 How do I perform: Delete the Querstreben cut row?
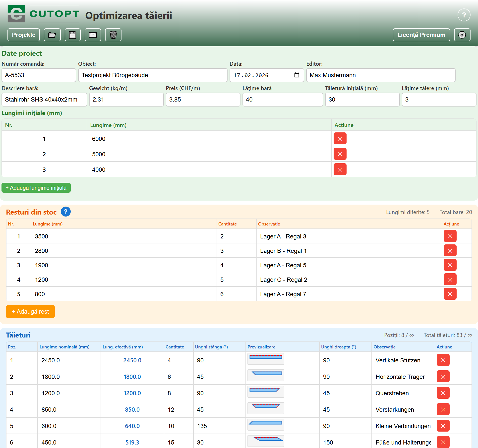[x=443, y=393]
